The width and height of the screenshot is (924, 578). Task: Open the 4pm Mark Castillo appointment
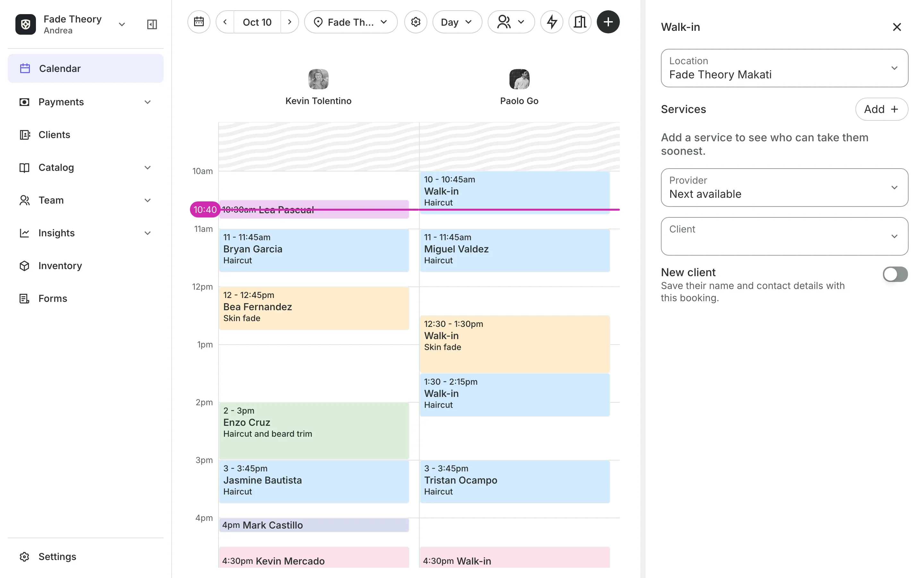[314, 525]
